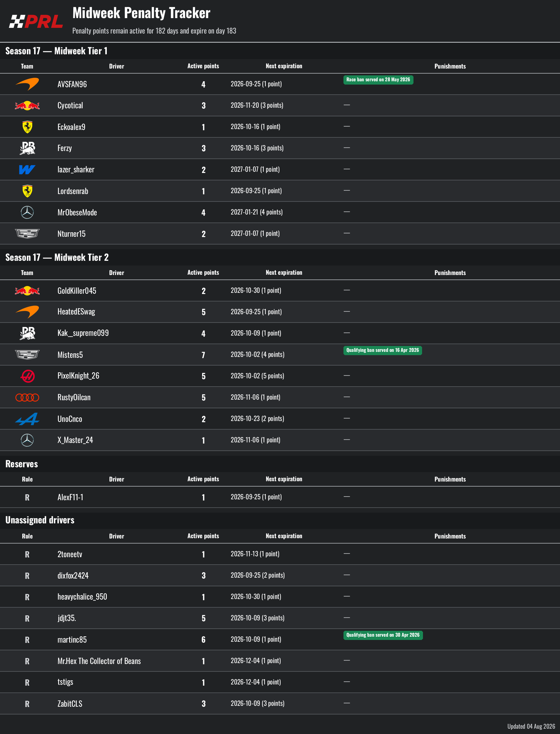This screenshot has width=560, height=734.
Task: Select the Audi rings logo beside RustyOilcan
Action: coord(27,397)
